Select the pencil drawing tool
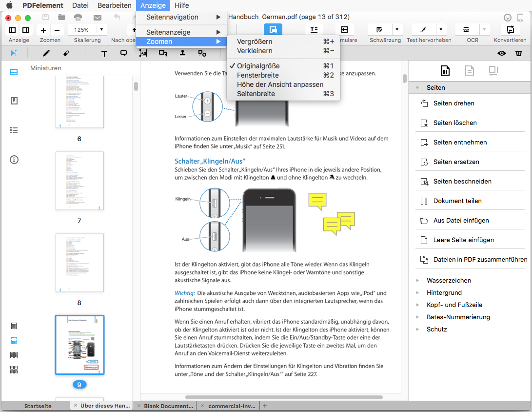The width and height of the screenshot is (532, 412). pyautogui.click(x=46, y=53)
